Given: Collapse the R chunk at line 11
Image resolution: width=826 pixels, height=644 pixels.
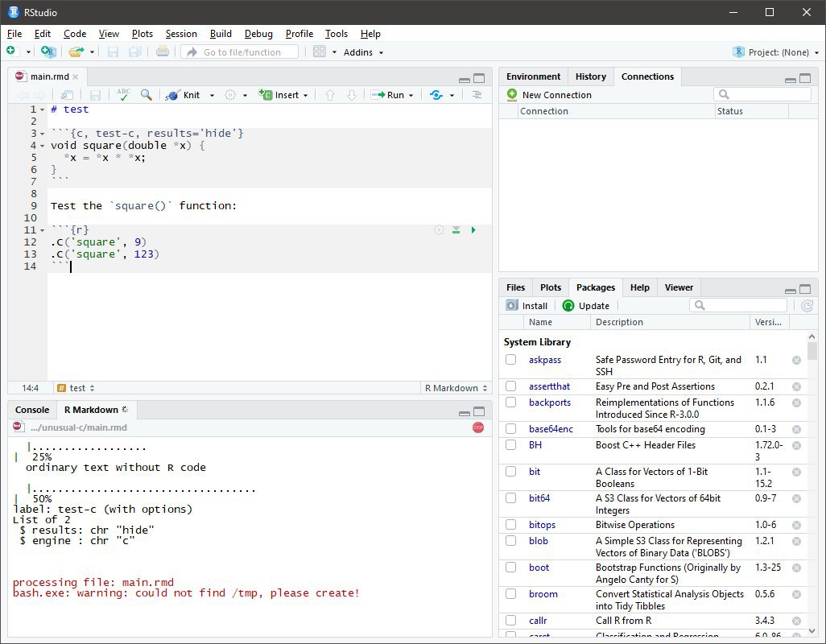Looking at the screenshot, I should click(x=43, y=231).
